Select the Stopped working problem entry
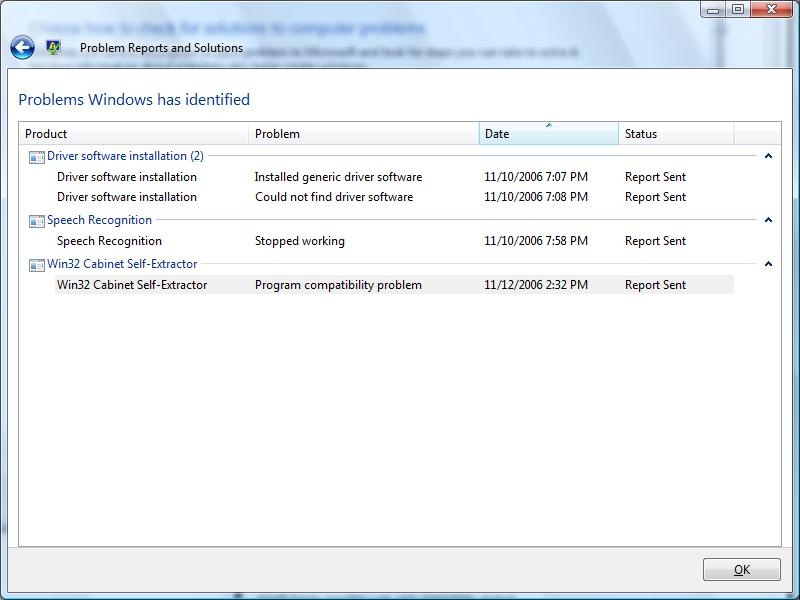The image size is (800, 600). pyautogui.click(x=299, y=241)
